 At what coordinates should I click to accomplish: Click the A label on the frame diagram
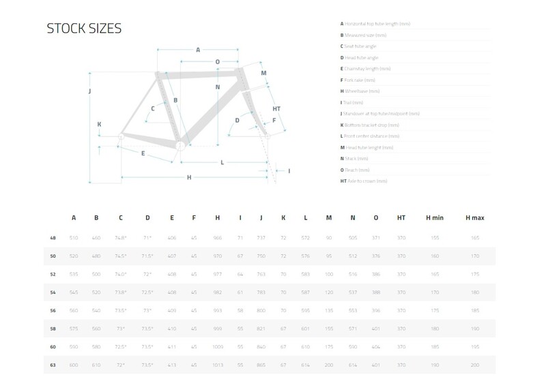pos(198,50)
